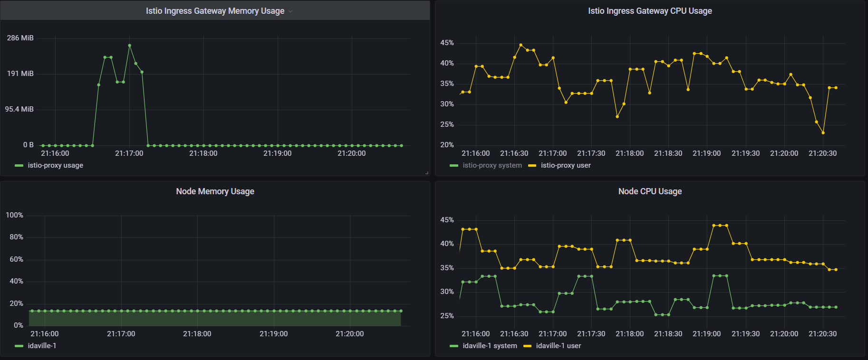Select the idaville-1 system legend label

click(x=490, y=346)
